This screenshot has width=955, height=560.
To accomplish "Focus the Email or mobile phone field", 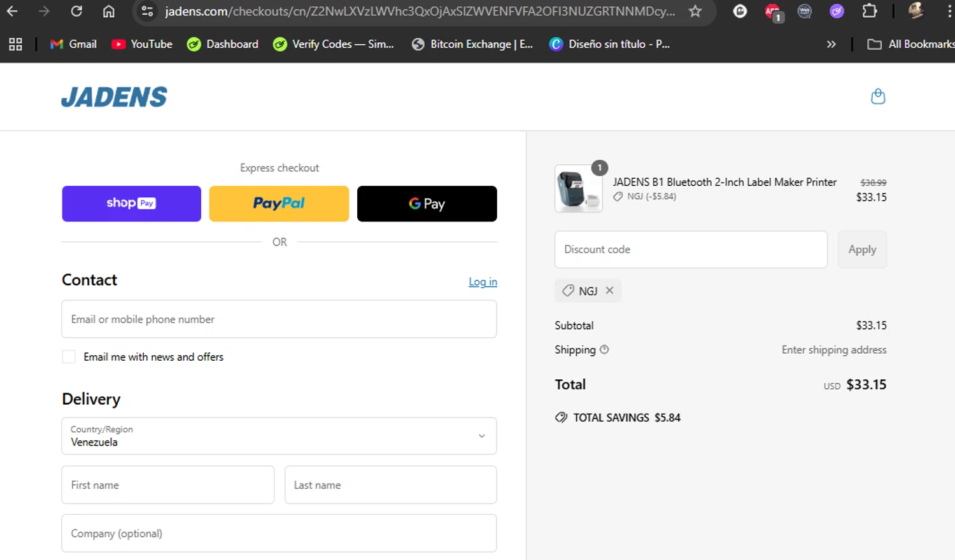I will pyautogui.click(x=279, y=319).
